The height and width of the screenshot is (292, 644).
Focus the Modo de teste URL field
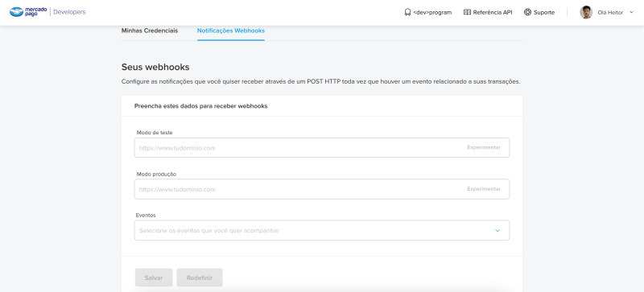(x=321, y=147)
